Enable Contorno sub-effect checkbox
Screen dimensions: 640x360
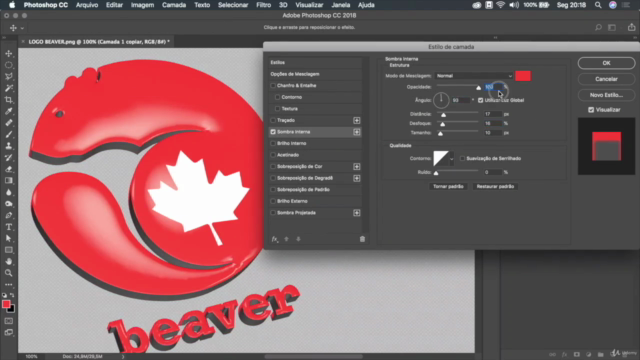click(278, 97)
